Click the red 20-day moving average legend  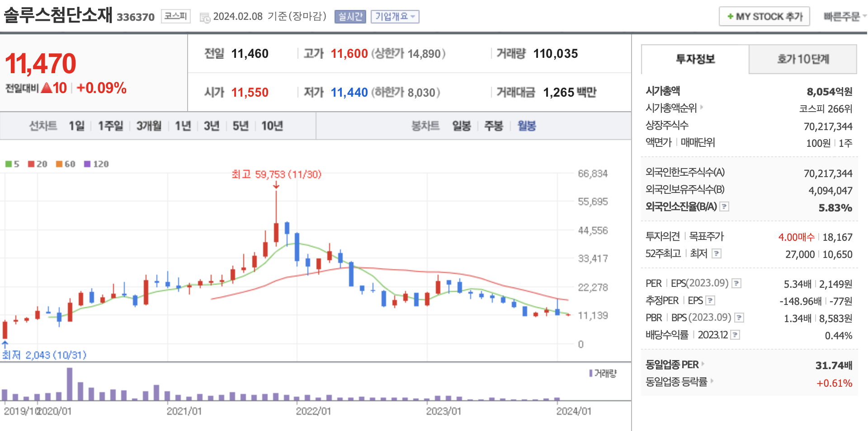coord(38,164)
